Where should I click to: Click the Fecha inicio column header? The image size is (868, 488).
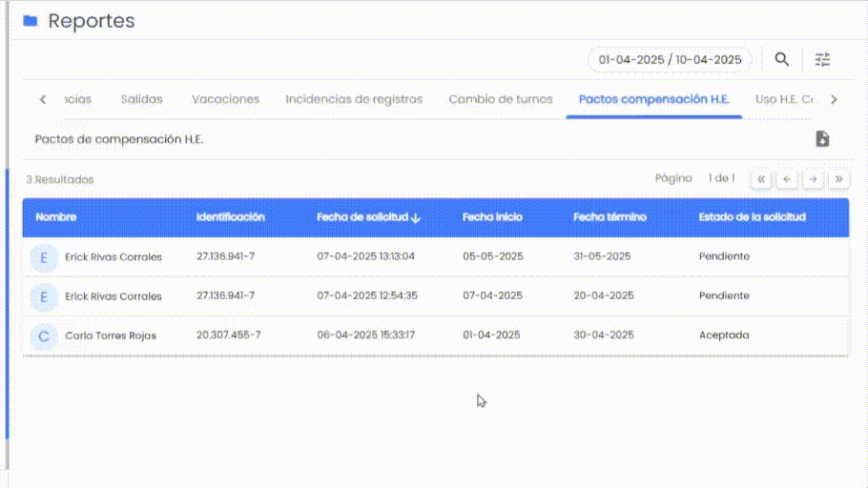point(492,217)
